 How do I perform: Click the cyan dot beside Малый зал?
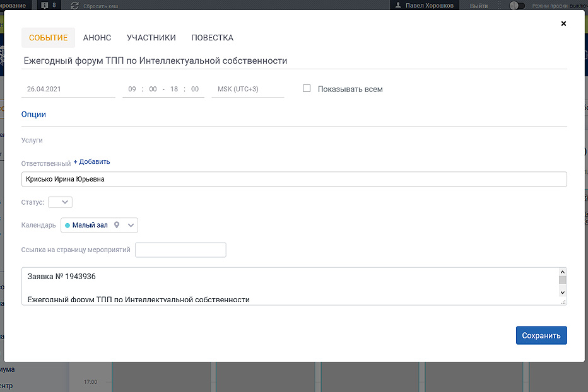click(68, 225)
